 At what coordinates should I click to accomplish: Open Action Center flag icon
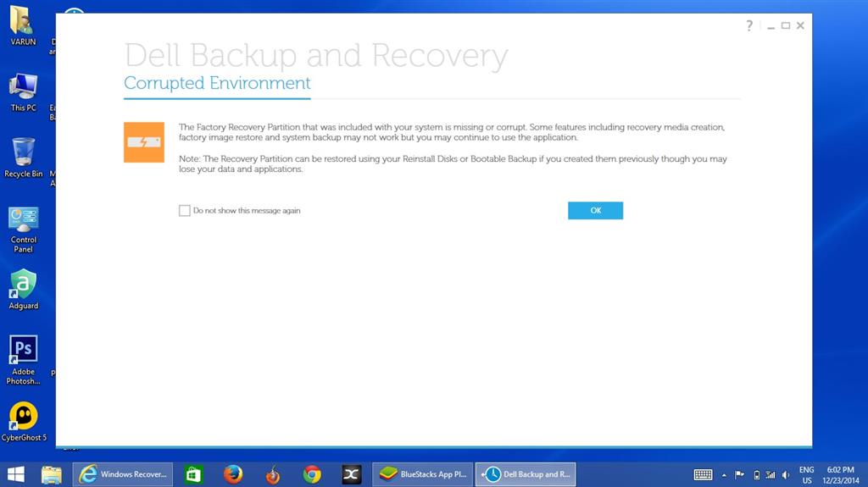click(739, 475)
